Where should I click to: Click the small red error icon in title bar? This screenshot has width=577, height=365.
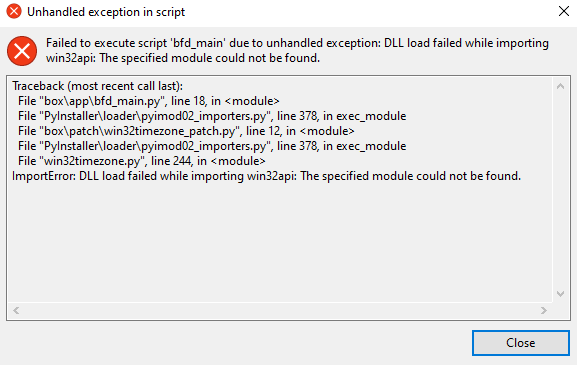click(x=14, y=11)
